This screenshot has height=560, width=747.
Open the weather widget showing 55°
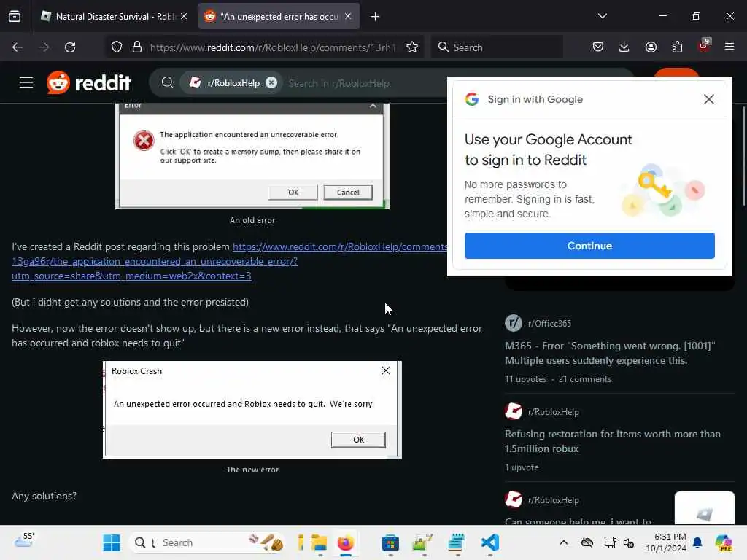pos(24,540)
